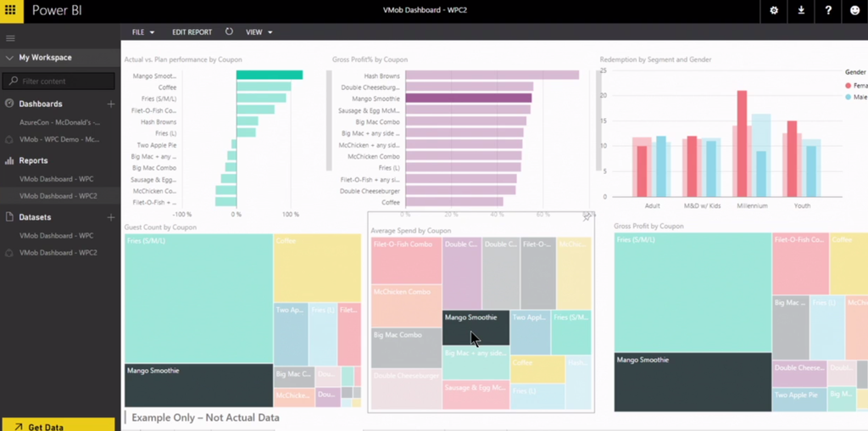Screen dimensions: 868x431
Task: Click the Reports bar chart icon
Action: click(x=9, y=160)
